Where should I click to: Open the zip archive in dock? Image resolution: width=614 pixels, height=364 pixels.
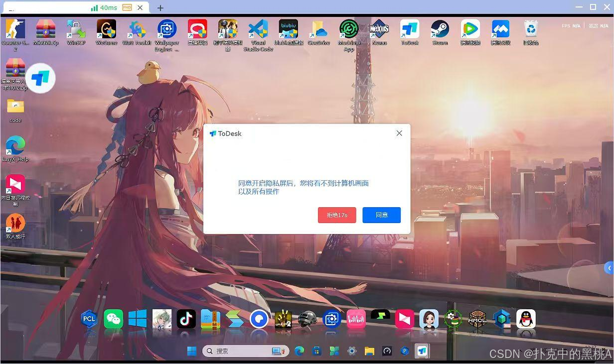point(210,319)
